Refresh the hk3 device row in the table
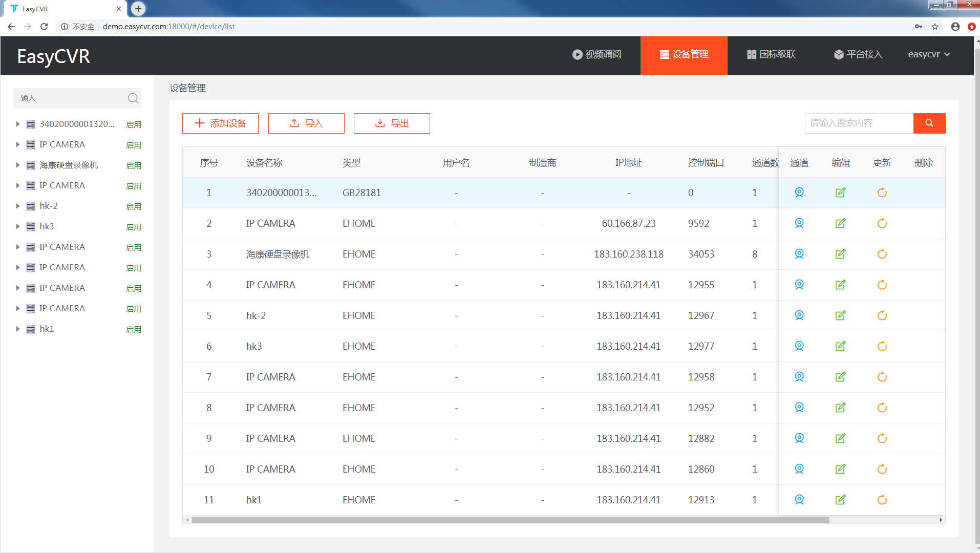 (x=882, y=346)
